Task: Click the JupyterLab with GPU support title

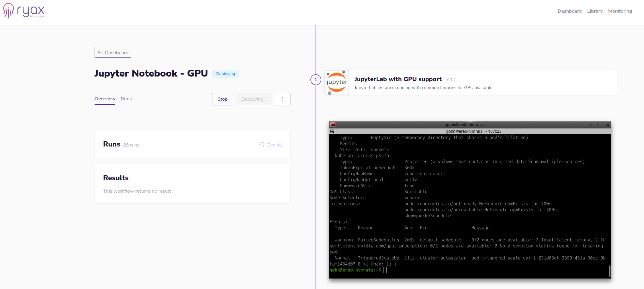Action: coord(398,79)
